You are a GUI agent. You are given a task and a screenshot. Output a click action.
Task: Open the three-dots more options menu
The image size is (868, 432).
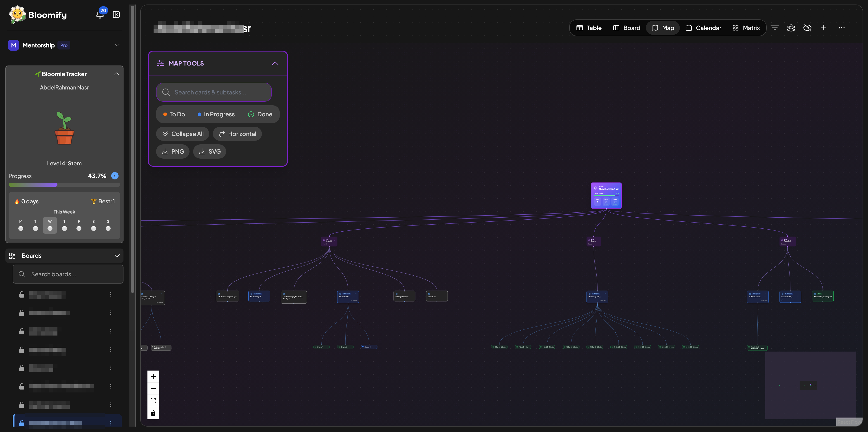coord(841,28)
